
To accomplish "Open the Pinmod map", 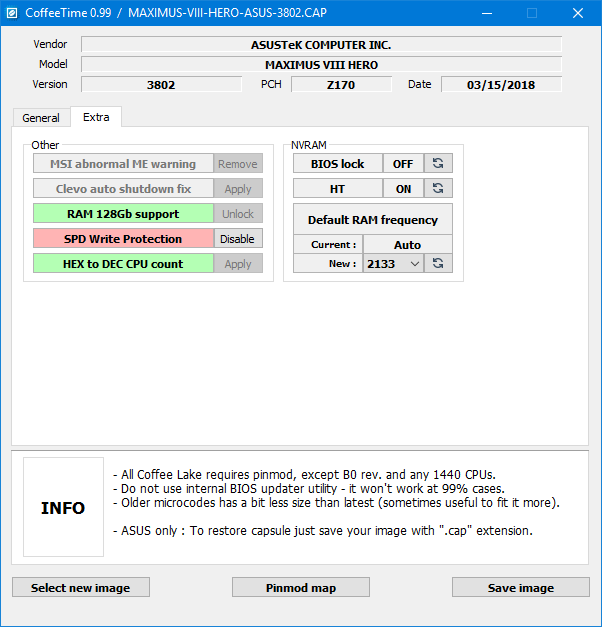I will 301,587.
